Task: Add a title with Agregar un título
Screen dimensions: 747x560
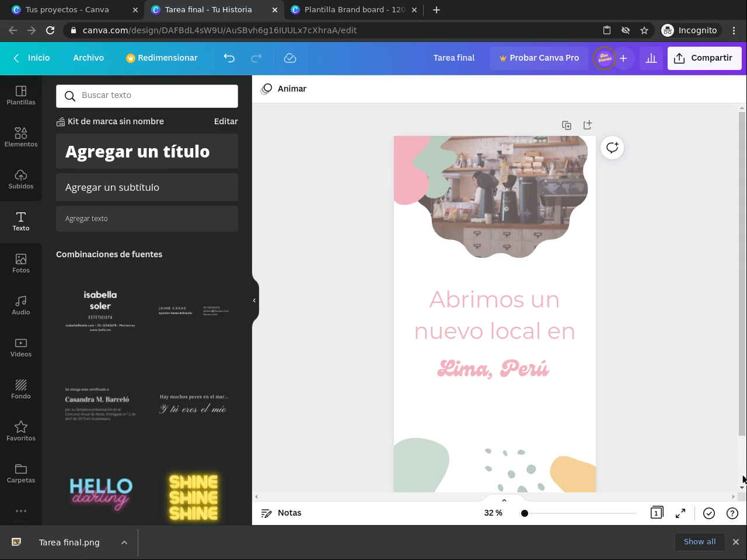Action: [147, 151]
